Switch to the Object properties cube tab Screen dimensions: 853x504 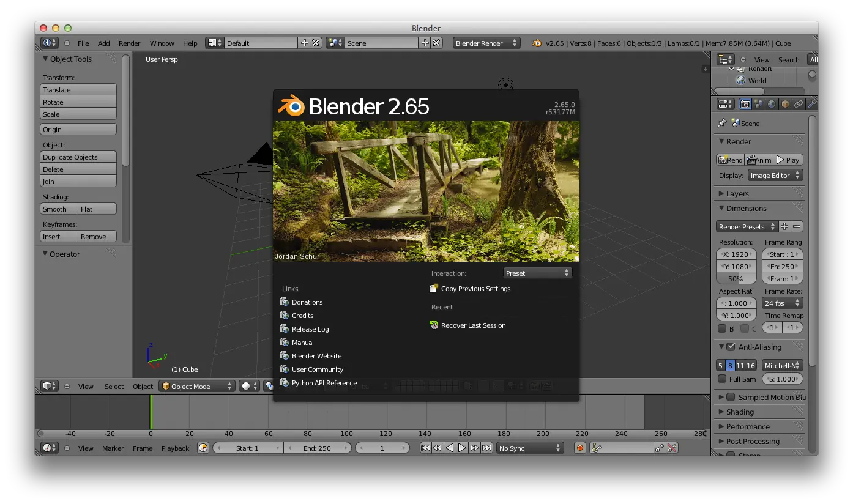pos(785,105)
